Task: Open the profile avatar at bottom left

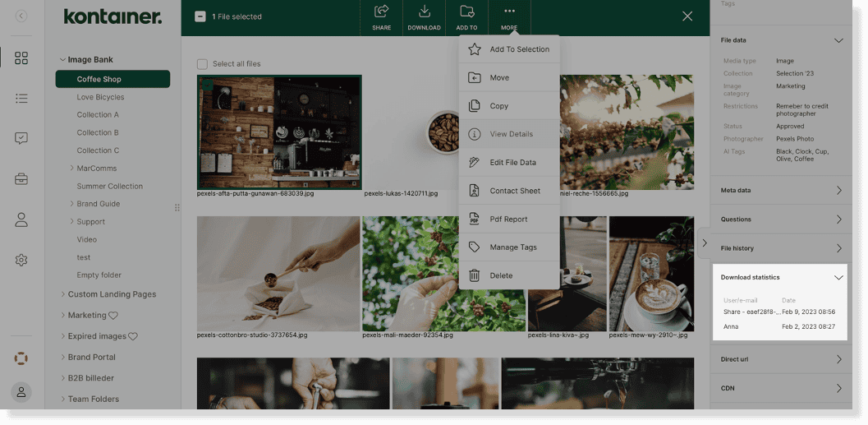Action: click(x=21, y=392)
